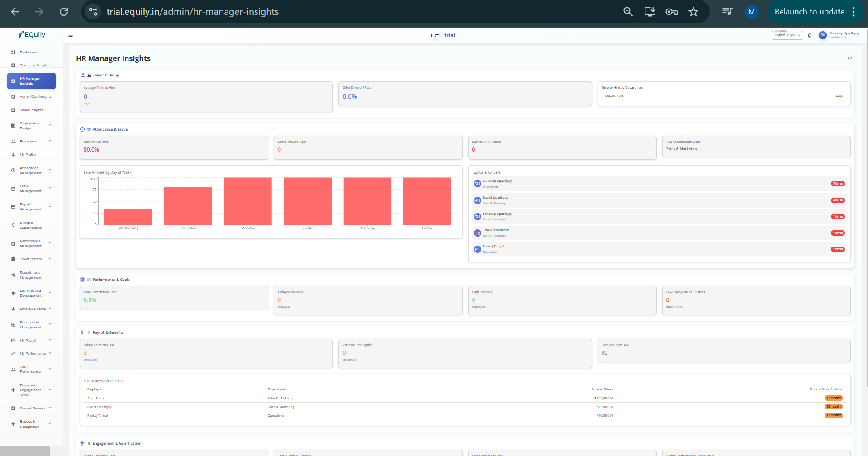Screen dimensions: 868x456
Task: Open the Dashboard from the sidebar
Action: pyautogui.click(x=28, y=52)
